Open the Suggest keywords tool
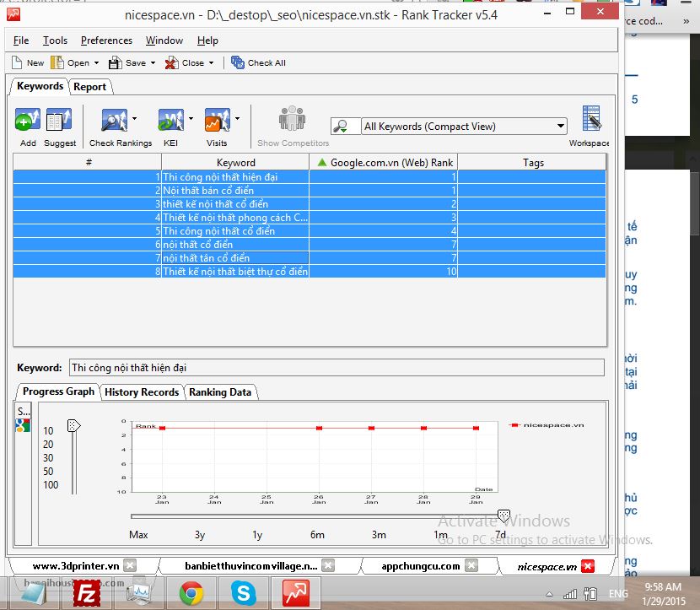 (59, 120)
